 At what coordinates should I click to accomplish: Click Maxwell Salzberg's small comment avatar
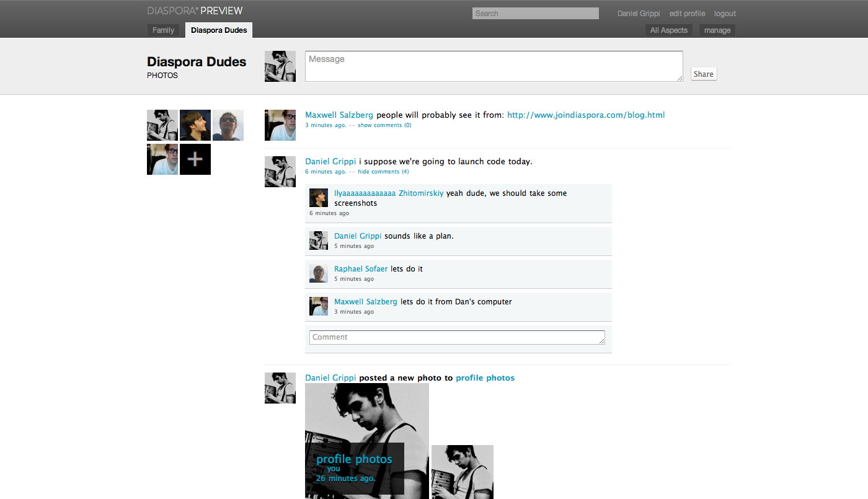click(x=319, y=306)
